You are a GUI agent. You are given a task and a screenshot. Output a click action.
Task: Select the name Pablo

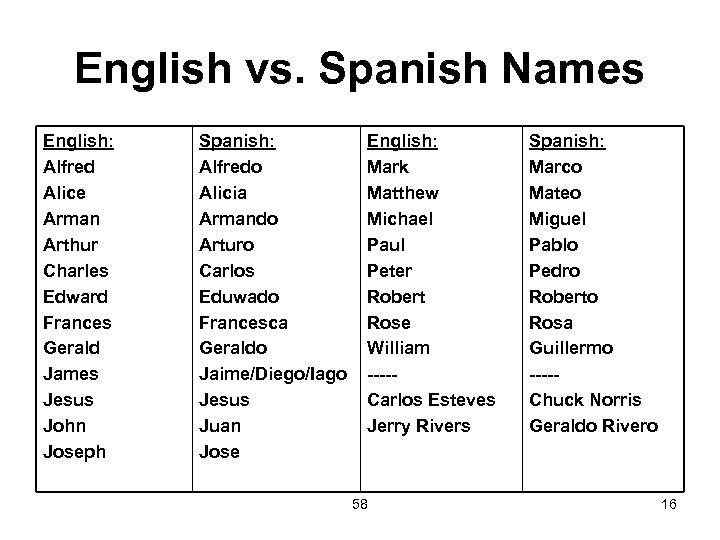553,244
